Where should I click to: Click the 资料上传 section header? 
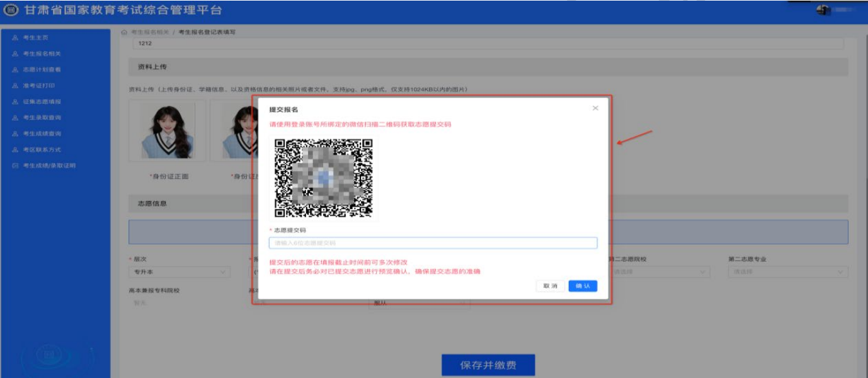pyautogui.click(x=488, y=67)
